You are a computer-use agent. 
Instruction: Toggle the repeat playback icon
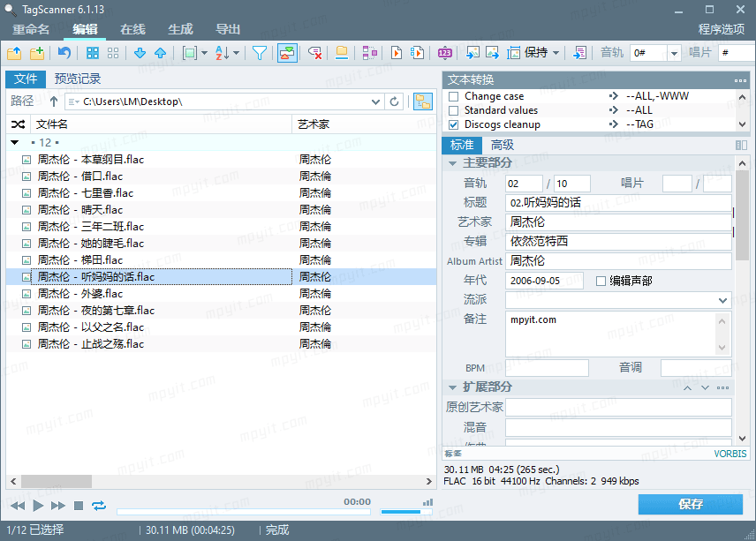pyautogui.click(x=99, y=506)
